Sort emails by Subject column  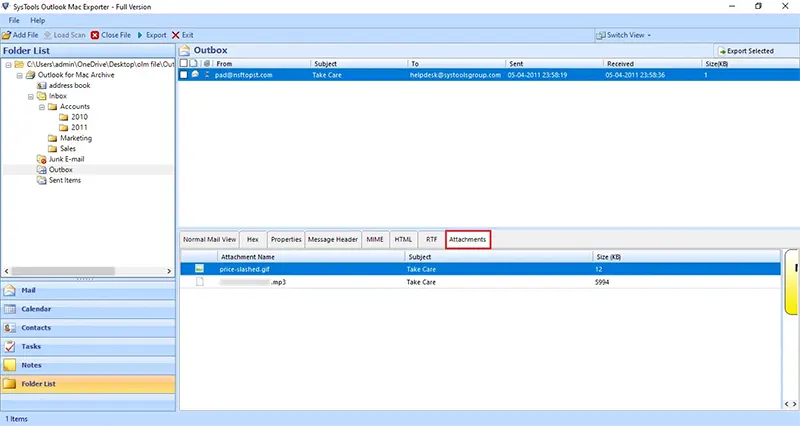coord(360,64)
